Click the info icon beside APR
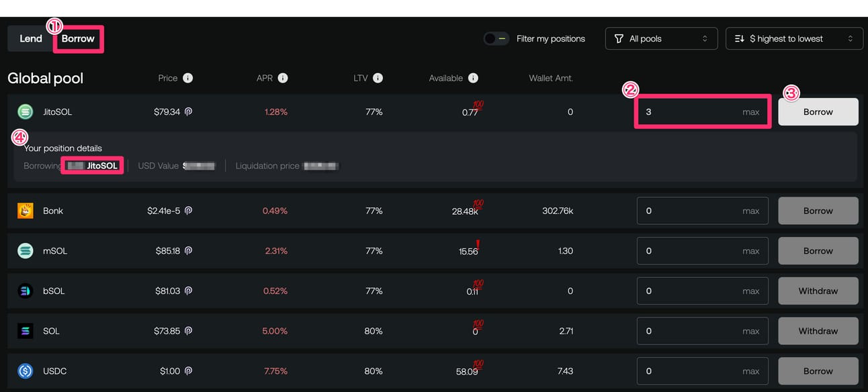 (283, 78)
